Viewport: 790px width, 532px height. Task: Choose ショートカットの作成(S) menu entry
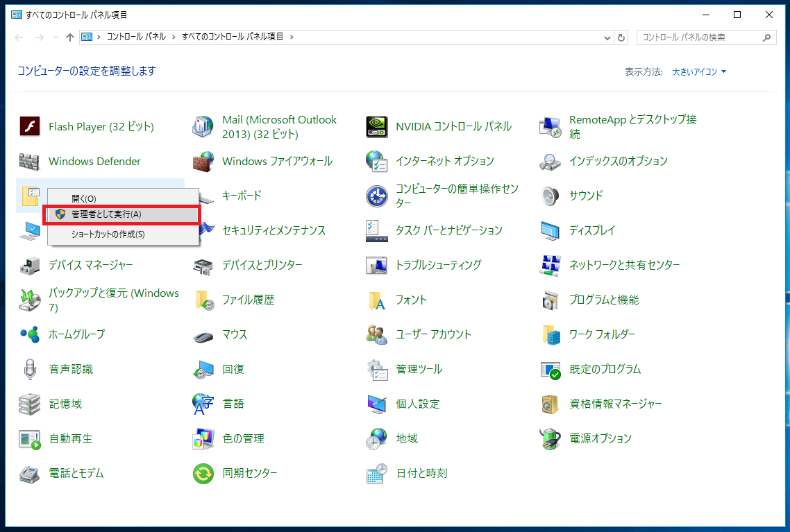click(123, 234)
